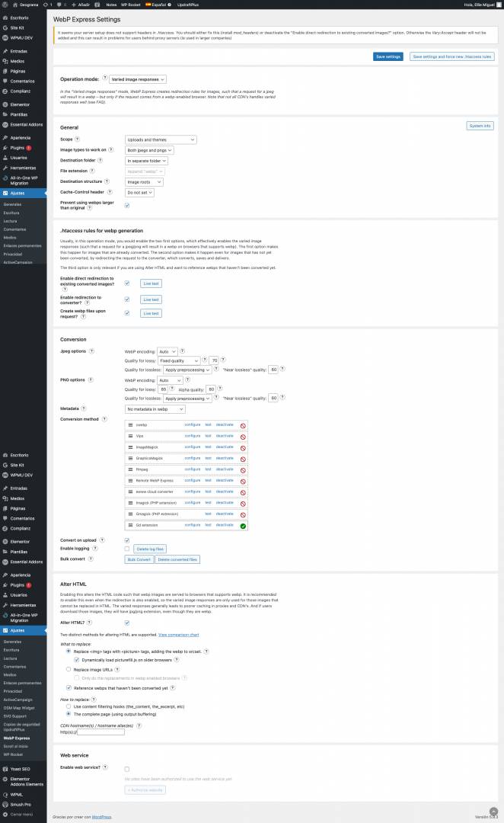
Task: Open the Cache-Control header dropdown
Action: (x=139, y=193)
